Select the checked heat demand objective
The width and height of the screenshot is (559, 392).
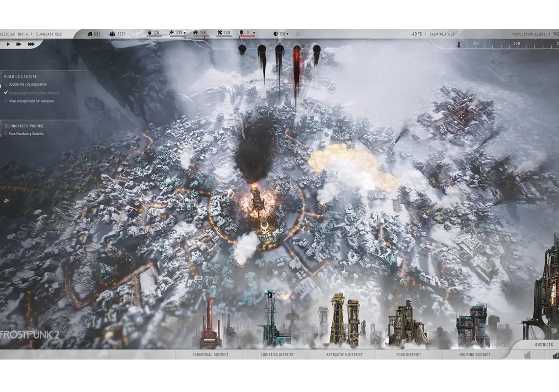tap(31, 93)
